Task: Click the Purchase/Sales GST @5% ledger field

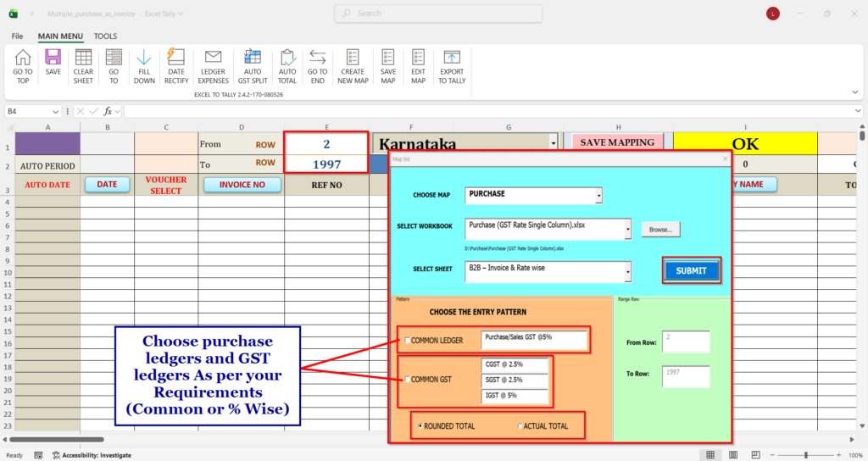Action: pyautogui.click(x=534, y=341)
